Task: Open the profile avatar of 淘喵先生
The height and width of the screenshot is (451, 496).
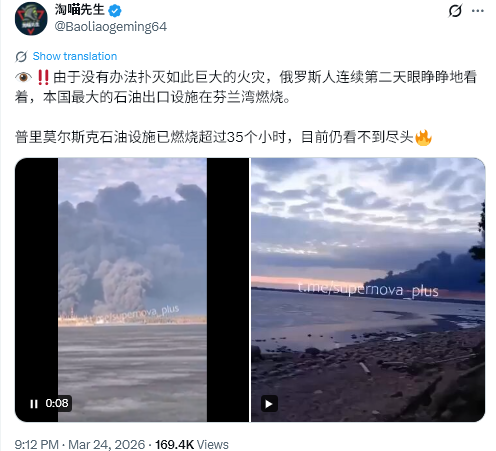Action: click(x=31, y=19)
